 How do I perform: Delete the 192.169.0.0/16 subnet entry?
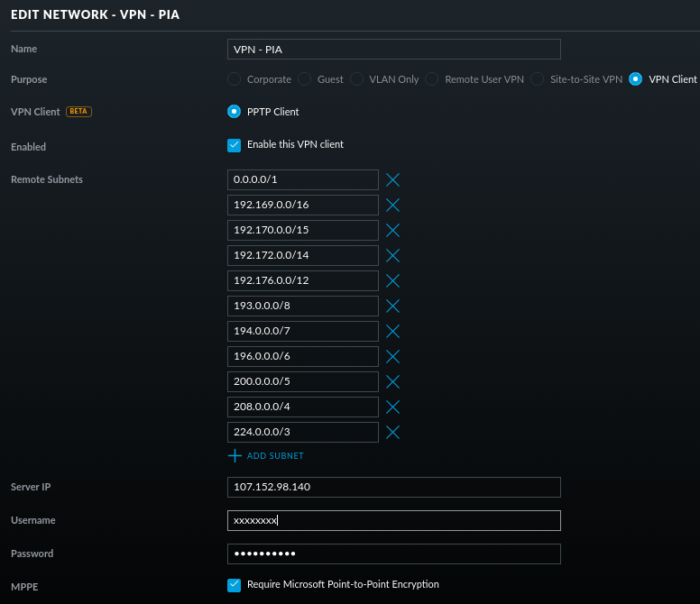click(392, 205)
